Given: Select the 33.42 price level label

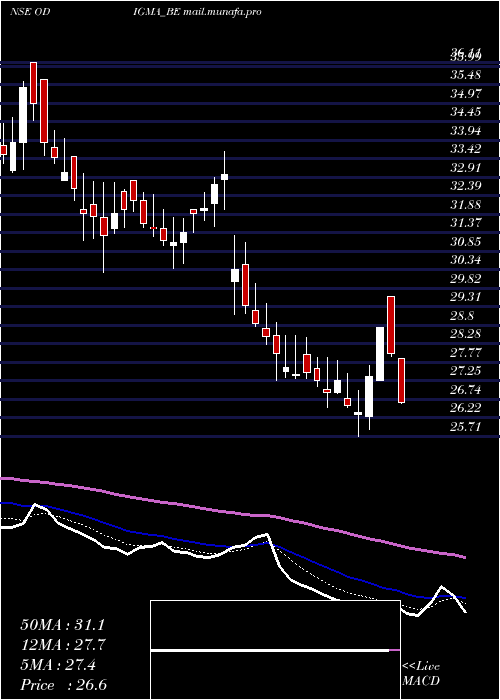Looking at the screenshot, I should 465,149.
